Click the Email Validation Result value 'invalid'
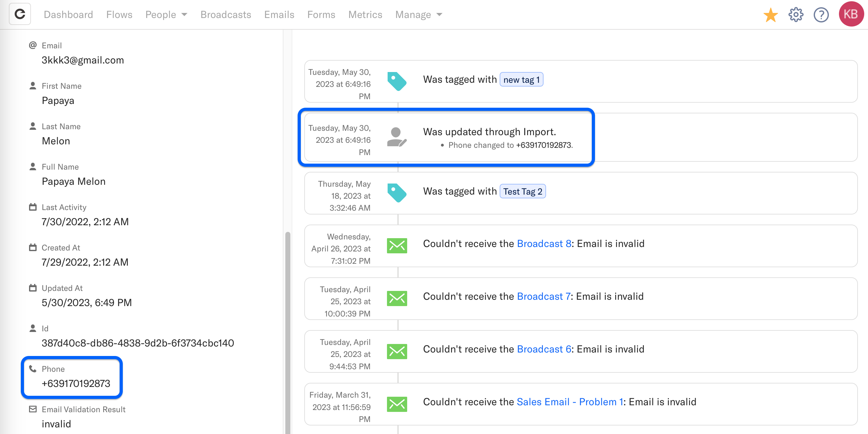 tap(56, 424)
